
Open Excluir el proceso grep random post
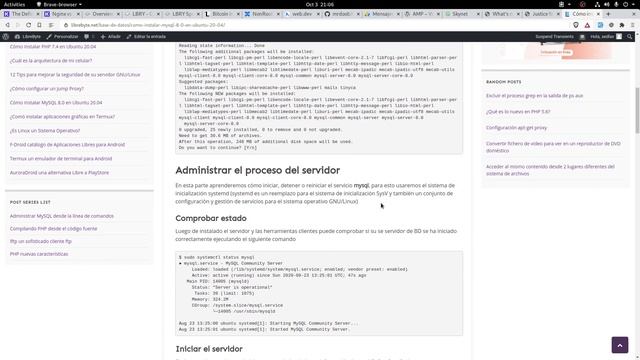tap(534, 96)
